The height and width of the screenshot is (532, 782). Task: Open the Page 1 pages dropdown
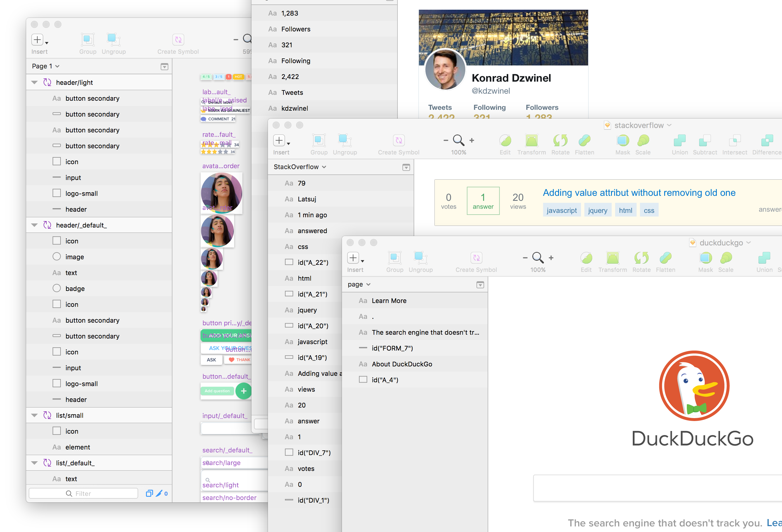pyautogui.click(x=46, y=66)
